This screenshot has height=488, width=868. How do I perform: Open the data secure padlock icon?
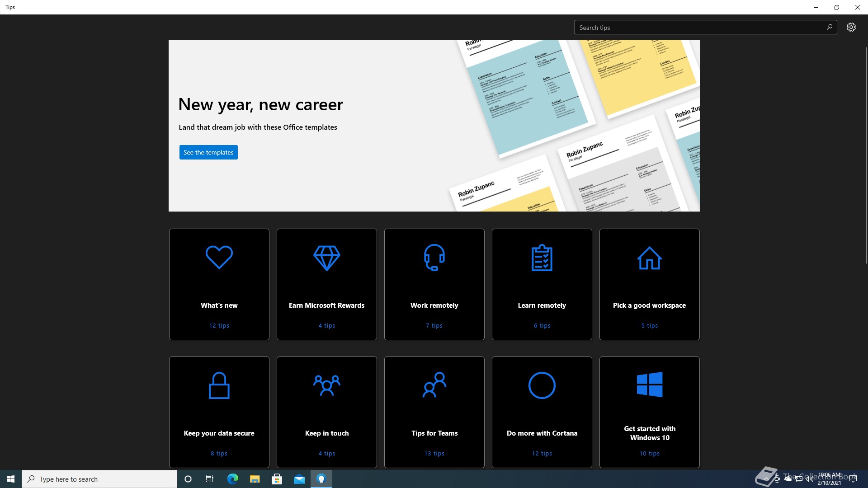pyautogui.click(x=219, y=385)
